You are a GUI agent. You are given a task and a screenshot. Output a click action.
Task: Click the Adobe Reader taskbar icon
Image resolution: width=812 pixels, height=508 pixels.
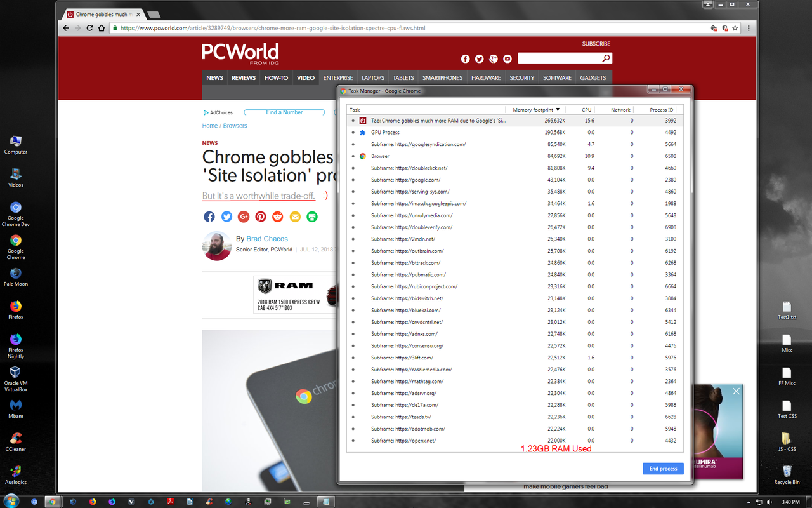[x=171, y=502]
